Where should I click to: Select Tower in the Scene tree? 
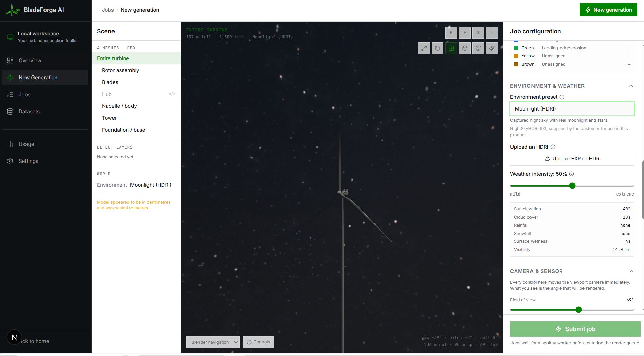pyautogui.click(x=136, y=118)
